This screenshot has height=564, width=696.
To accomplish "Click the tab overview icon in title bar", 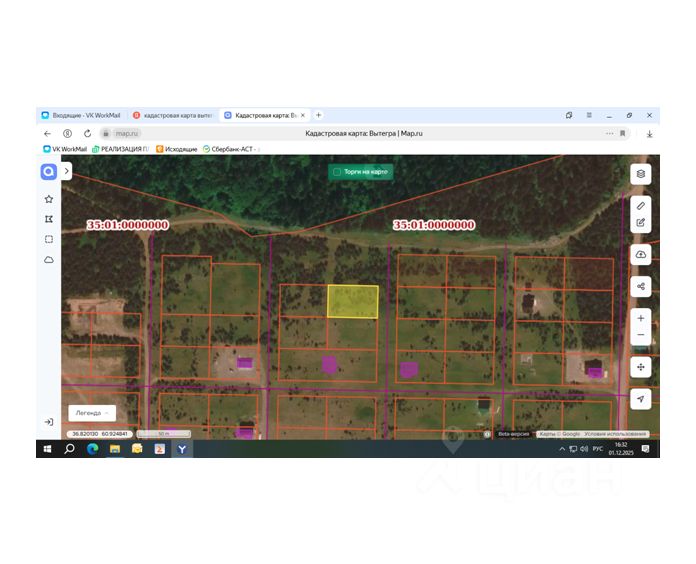I will tap(569, 115).
